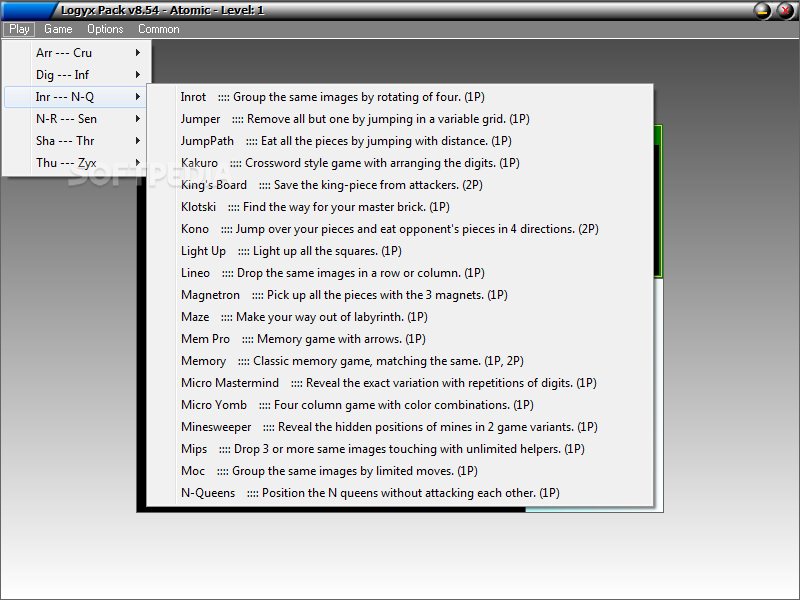The height and width of the screenshot is (600, 800).
Task: Launch the Inrot game
Action: [400, 96]
